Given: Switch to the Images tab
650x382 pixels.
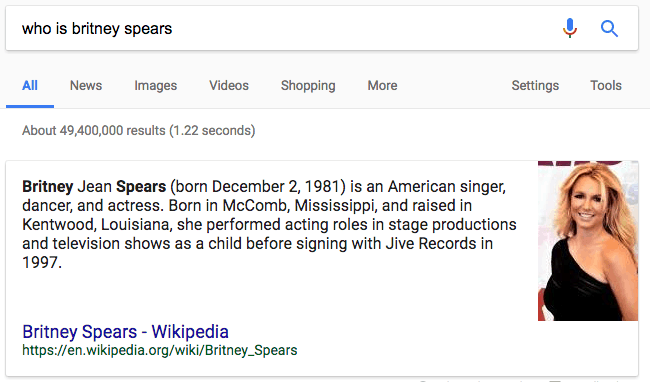Looking at the screenshot, I should click(x=155, y=85).
